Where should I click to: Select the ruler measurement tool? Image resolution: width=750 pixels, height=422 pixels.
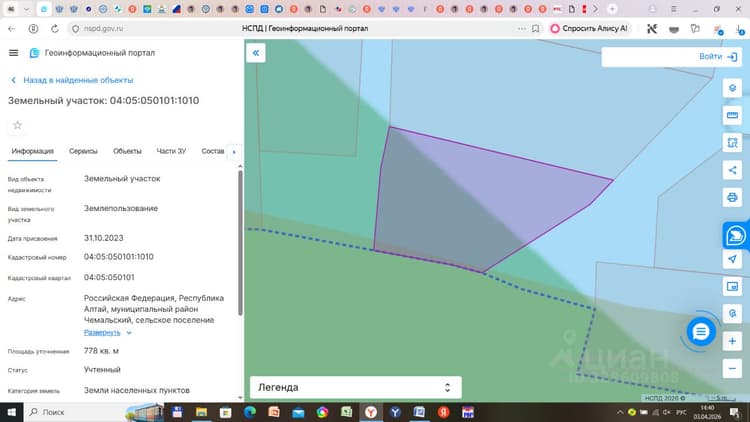(732, 115)
